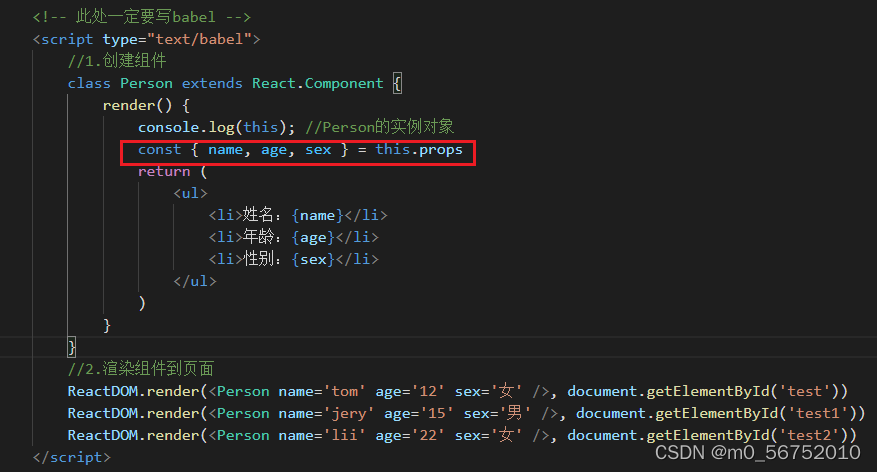
Task: Click the ReactDOM.render line with name='jery'
Action: coord(466,413)
